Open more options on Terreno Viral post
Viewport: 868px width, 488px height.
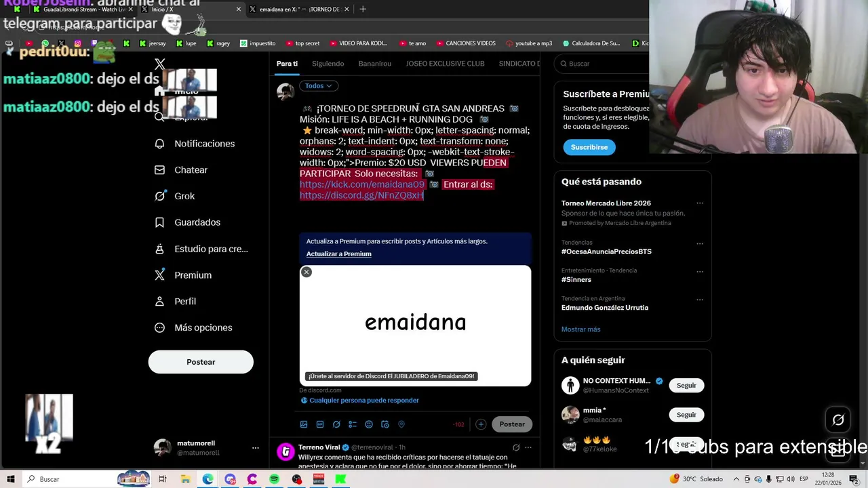pyautogui.click(x=528, y=447)
